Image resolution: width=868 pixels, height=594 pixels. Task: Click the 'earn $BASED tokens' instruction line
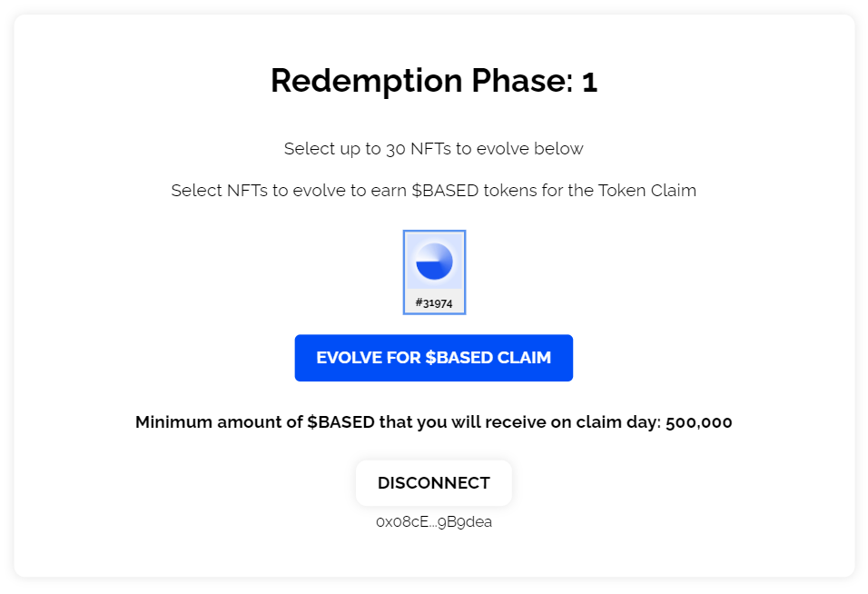(x=434, y=192)
